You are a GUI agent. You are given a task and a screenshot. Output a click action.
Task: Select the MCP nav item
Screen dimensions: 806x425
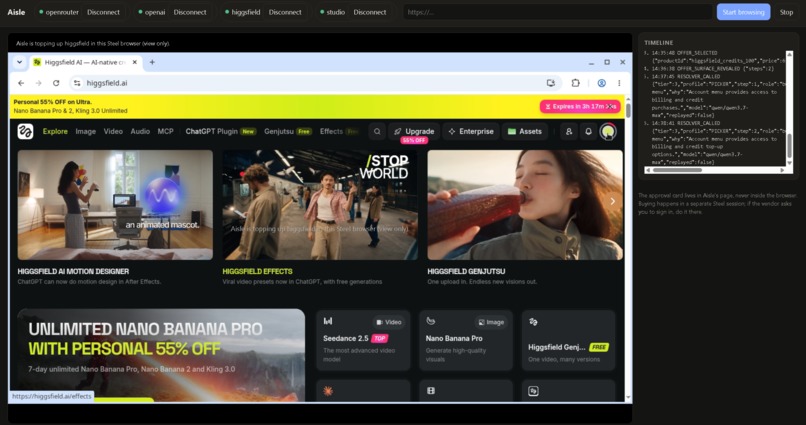(x=166, y=132)
